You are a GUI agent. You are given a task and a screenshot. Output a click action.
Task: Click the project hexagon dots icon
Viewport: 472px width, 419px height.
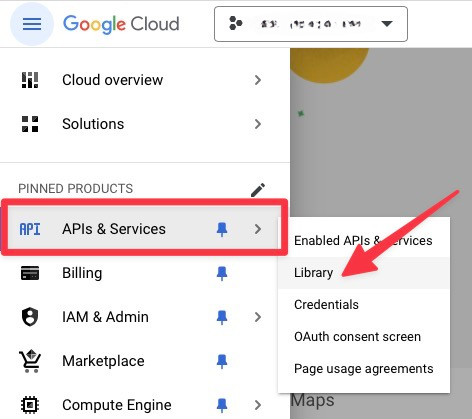coord(236,24)
